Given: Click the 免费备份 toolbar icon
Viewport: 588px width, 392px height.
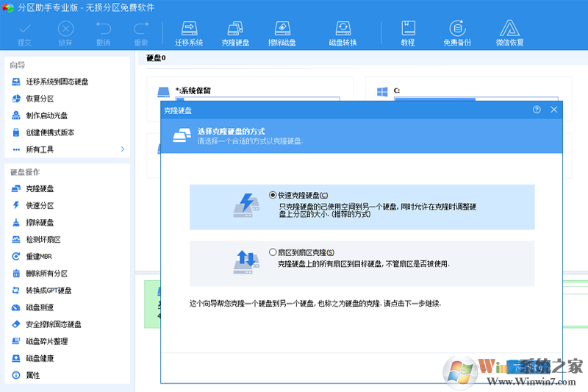Looking at the screenshot, I should coord(457,34).
